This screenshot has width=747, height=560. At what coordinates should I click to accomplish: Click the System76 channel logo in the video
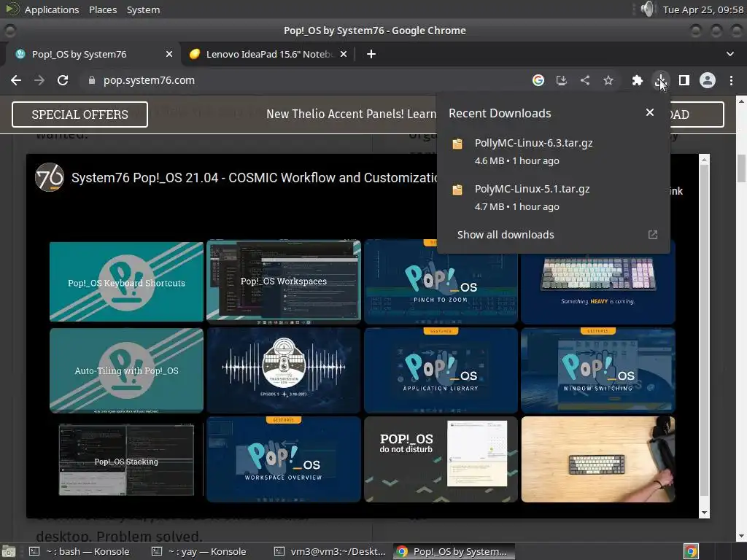point(50,177)
